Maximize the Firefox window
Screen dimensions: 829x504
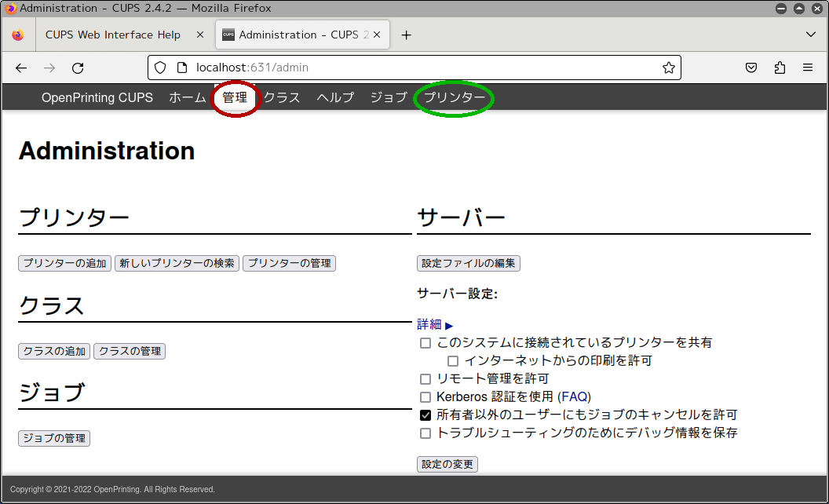799,9
